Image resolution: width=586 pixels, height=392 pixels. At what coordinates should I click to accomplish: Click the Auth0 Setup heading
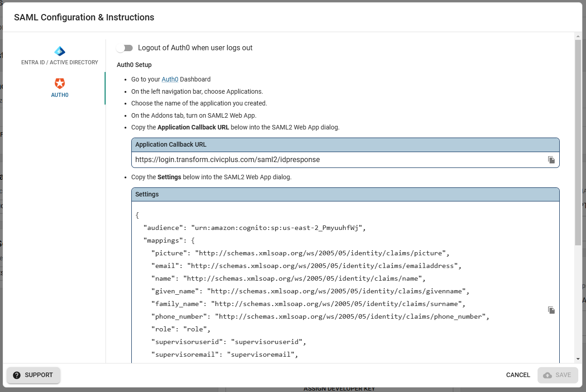(x=134, y=65)
